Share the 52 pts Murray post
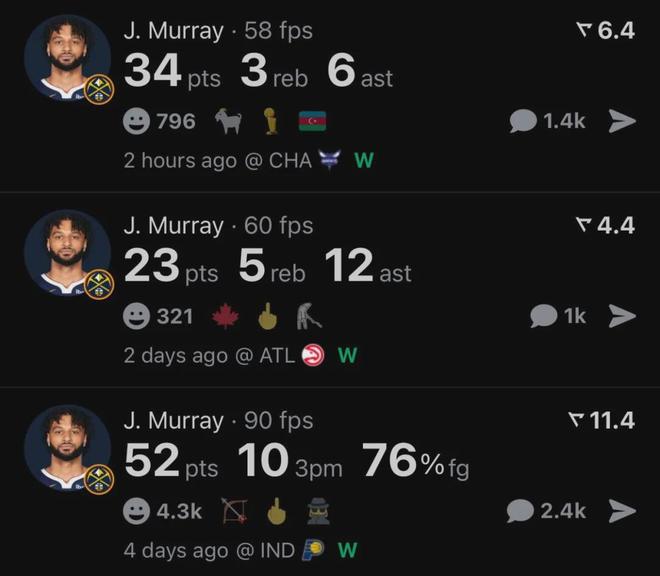Image resolution: width=660 pixels, height=576 pixels. click(622, 511)
